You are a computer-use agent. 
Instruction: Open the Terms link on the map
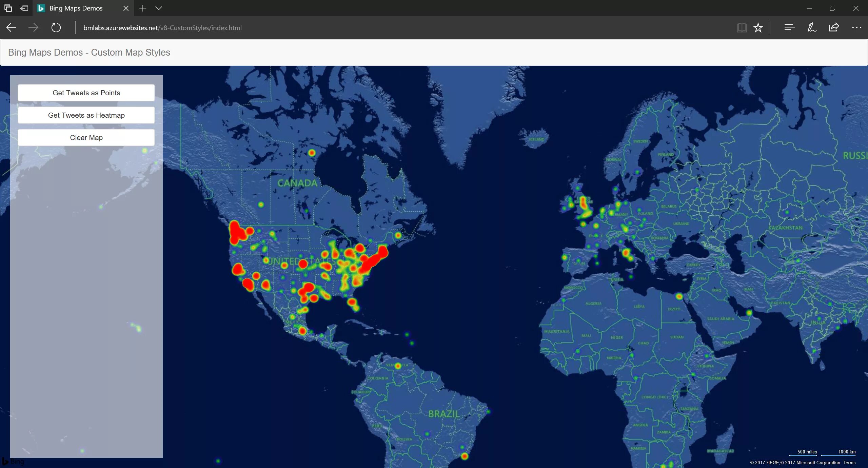(849, 463)
